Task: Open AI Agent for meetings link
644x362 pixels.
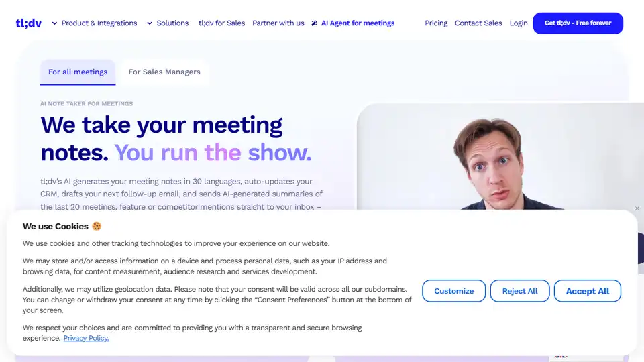Action: 358,23
